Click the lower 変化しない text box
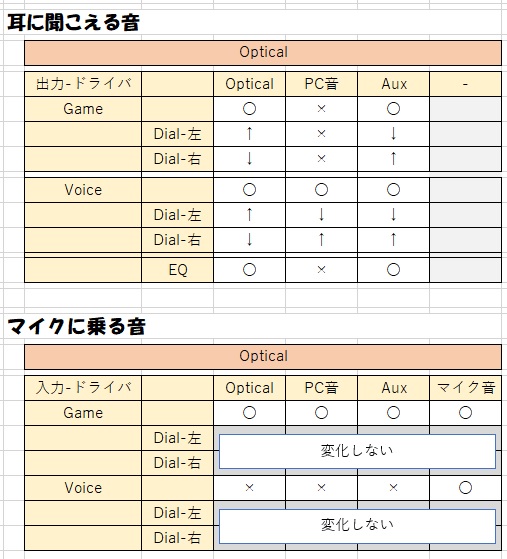Viewport: 507px width, 559px height. coord(357,525)
